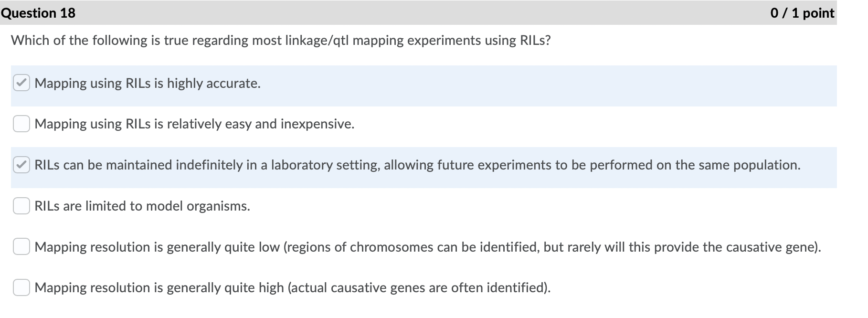This screenshot has width=868, height=318.
Task: Uncheck the 'highly accurate' checkbox
Action: (x=21, y=84)
